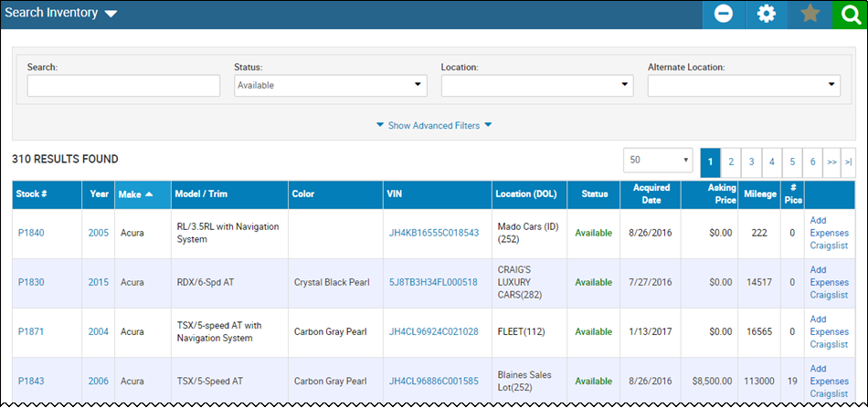This screenshot has height=408, width=868.
Task: Click Add Expenses for P1840 row
Action: [829, 226]
